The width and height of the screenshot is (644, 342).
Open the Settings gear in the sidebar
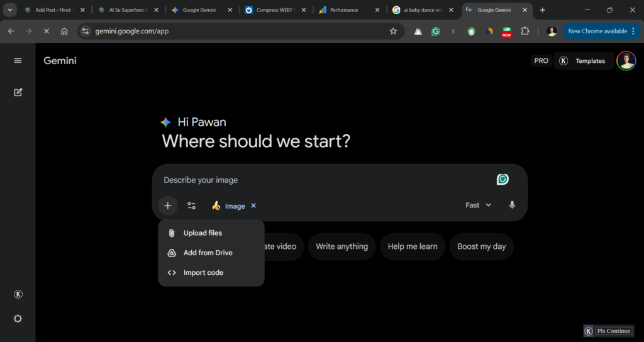click(18, 318)
